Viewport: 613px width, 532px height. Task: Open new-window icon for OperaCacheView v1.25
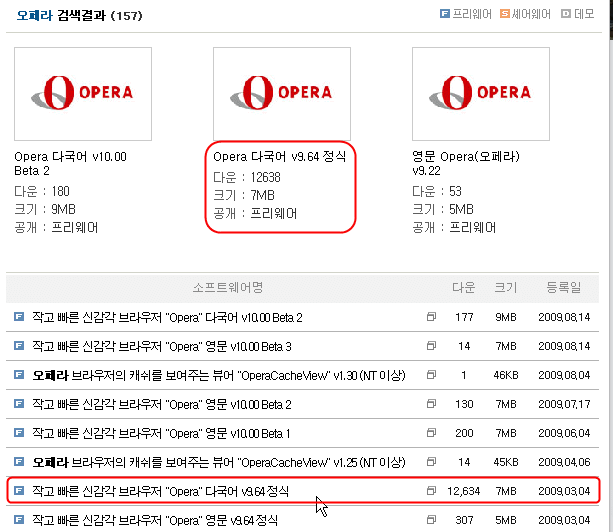click(x=431, y=462)
